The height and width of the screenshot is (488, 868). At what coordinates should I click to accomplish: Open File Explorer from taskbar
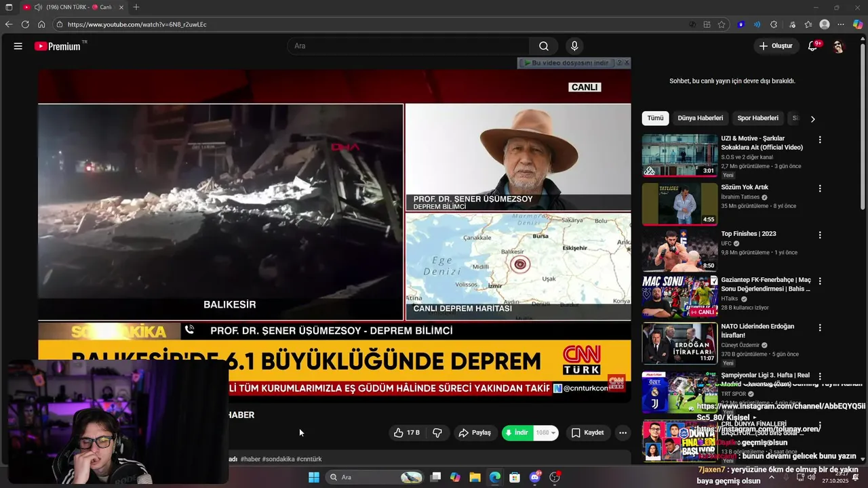coord(475,477)
